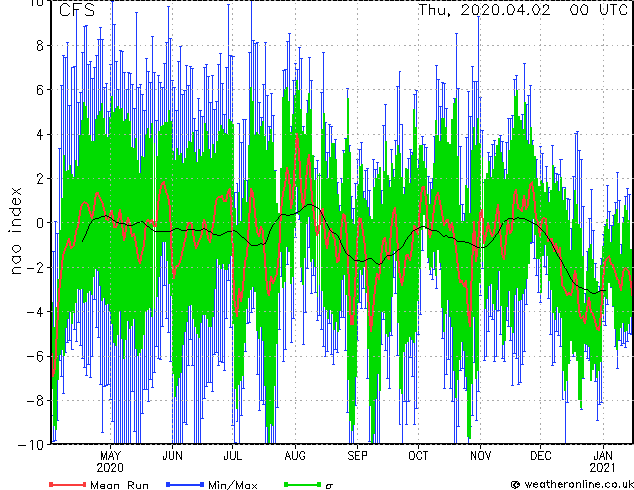Image resolution: width=634 pixels, height=490 pixels.
Task: Click the JAN 2021 axis label
Action: click(603, 462)
